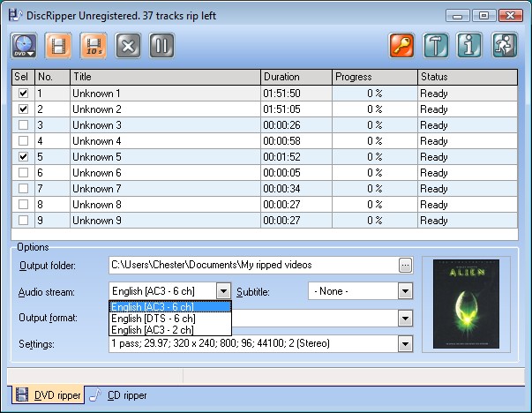Browse for output folder with ellipsis button
This screenshot has width=532, height=413.
pyautogui.click(x=405, y=265)
